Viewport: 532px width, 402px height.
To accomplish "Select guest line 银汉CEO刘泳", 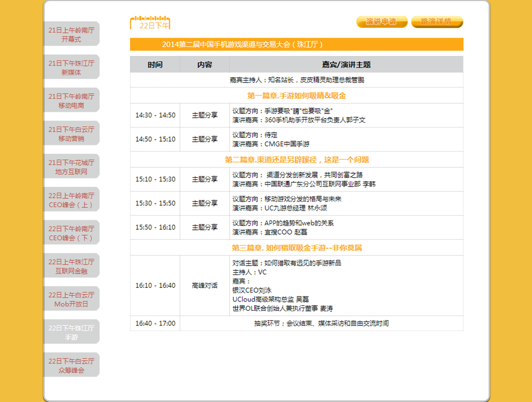I will (252, 290).
